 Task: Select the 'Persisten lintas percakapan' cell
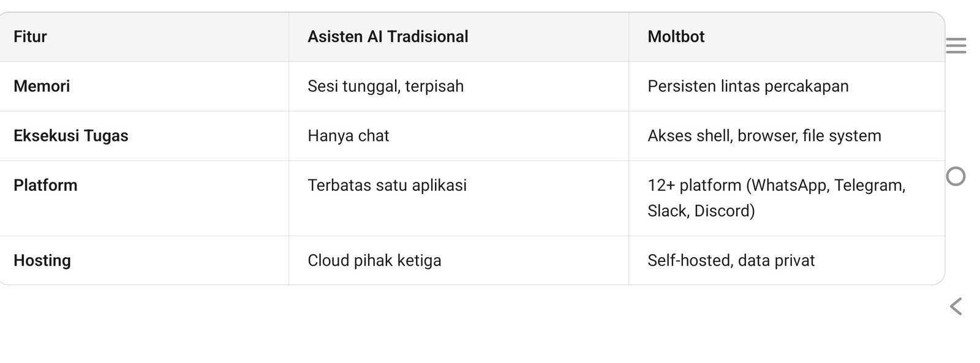[748, 86]
